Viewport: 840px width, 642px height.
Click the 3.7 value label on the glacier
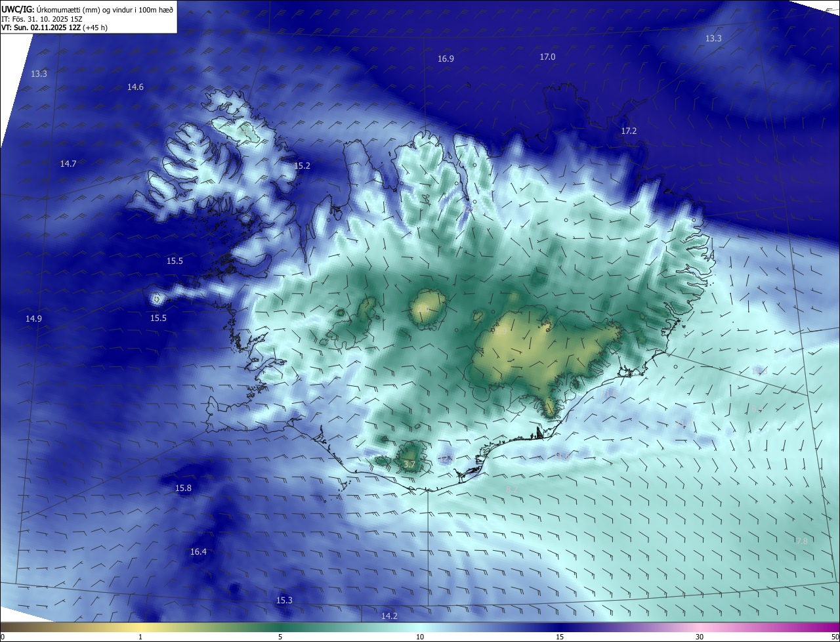pyautogui.click(x=409, y=464)
